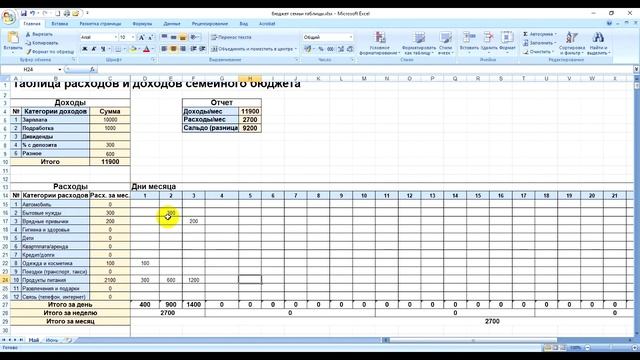This screenshot has height=360, width=640.
Task: Select cell with total income 11900 in Итого row
Action: pyautogui.click(x=110, y=162)
